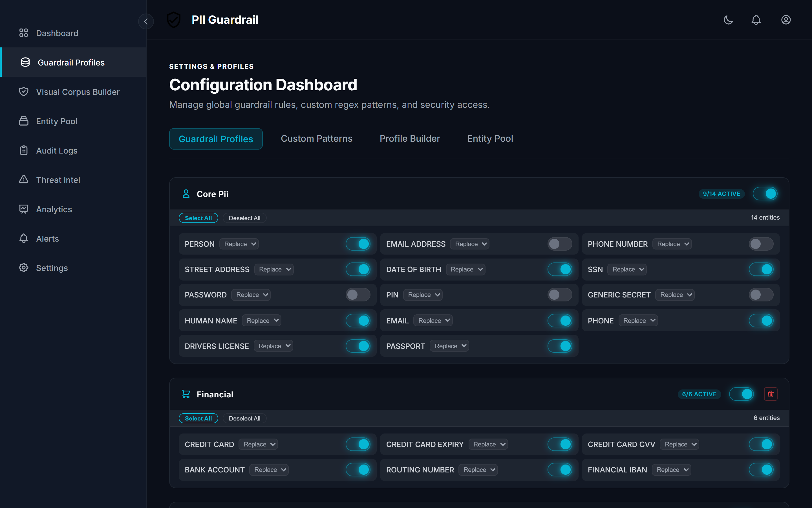
Task: Click the Audit Logs clipboard icon
Action: point(23,150)
